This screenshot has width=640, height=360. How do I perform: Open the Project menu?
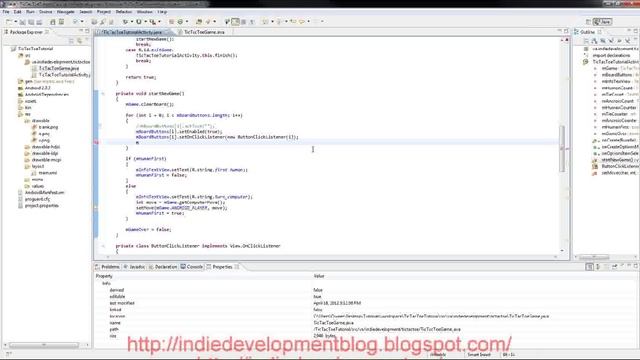pyautogui.click(x=104, y=12)
